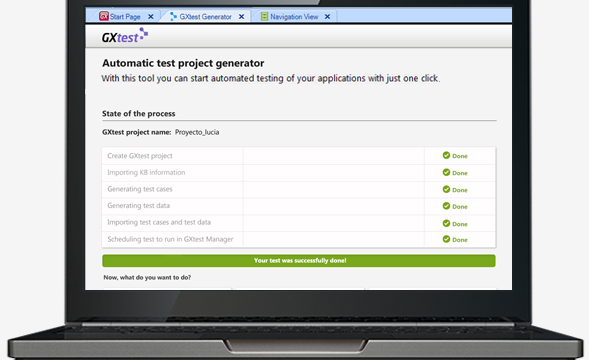This screenshot has height=360, width=589.
Task: Switch to the Start Page tab
Action: tap(125, 17)
